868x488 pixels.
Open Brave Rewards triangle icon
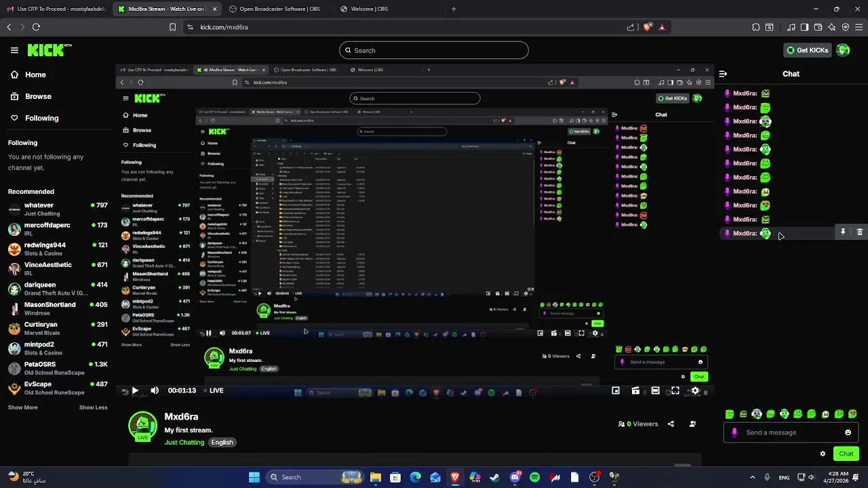(x=662, y=27)
